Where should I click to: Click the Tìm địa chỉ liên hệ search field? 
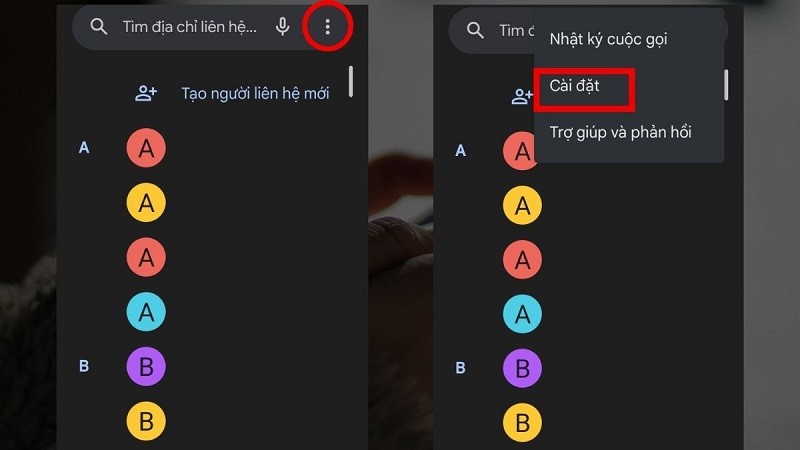tap(190, 27)
